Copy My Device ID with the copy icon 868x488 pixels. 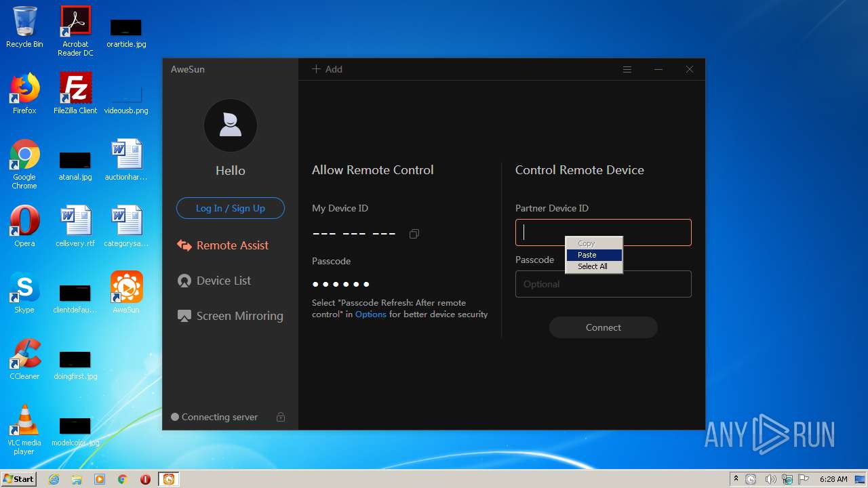pyautogui.click(x=414, y=234)
